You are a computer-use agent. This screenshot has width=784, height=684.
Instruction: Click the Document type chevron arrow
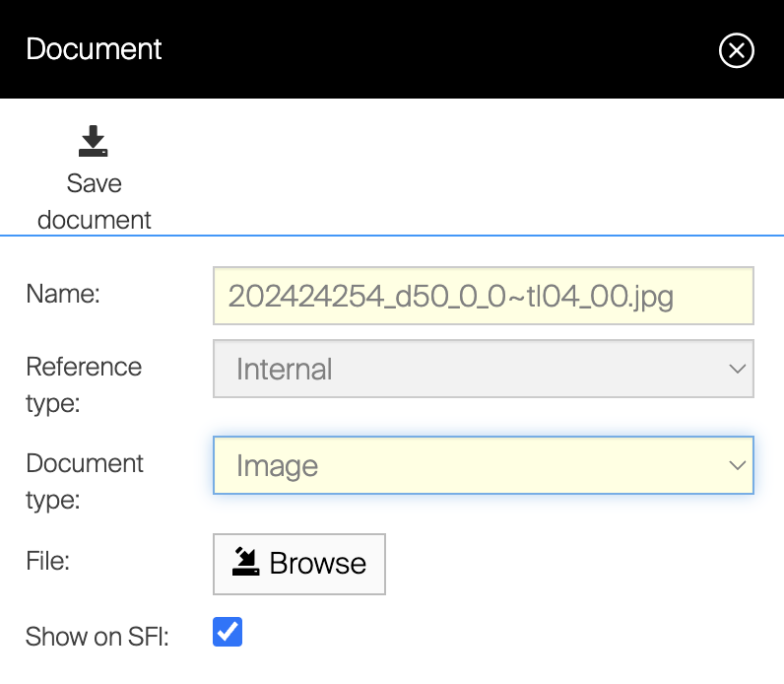737,465
